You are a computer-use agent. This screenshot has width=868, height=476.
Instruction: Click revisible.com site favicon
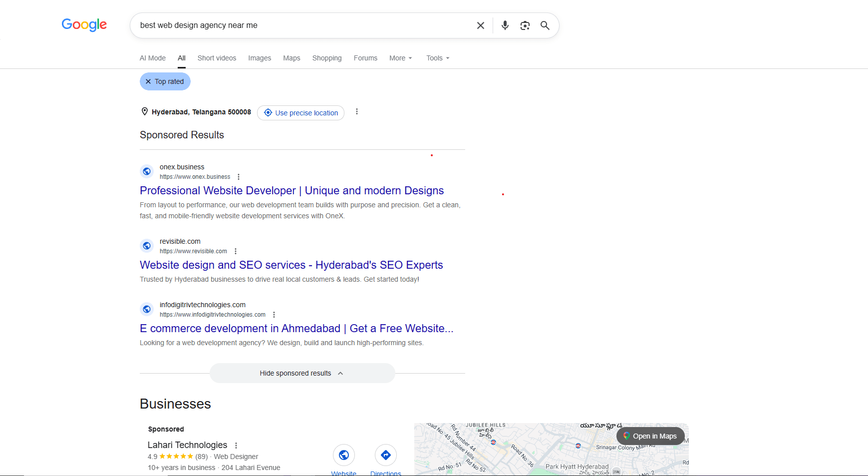tap(147, 246)
